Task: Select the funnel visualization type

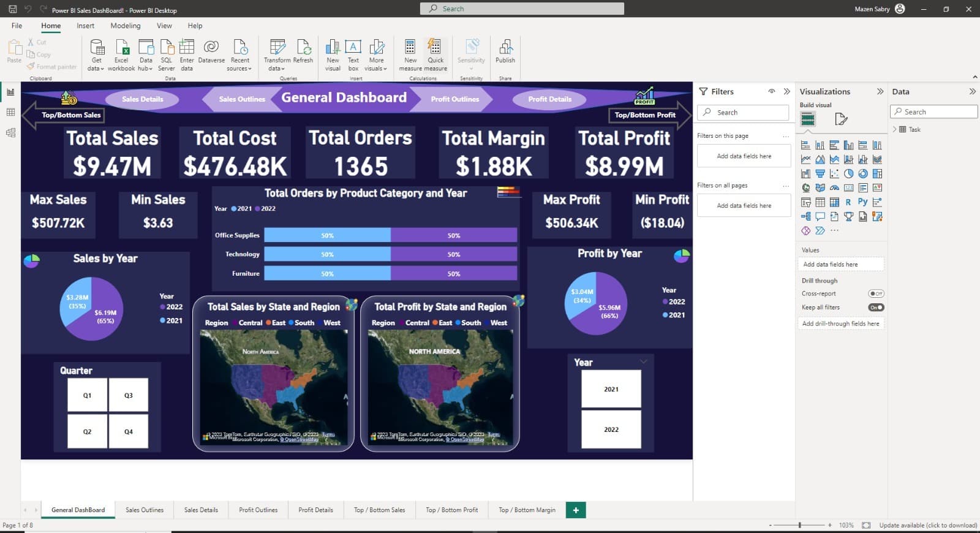Action: (820, 173)
